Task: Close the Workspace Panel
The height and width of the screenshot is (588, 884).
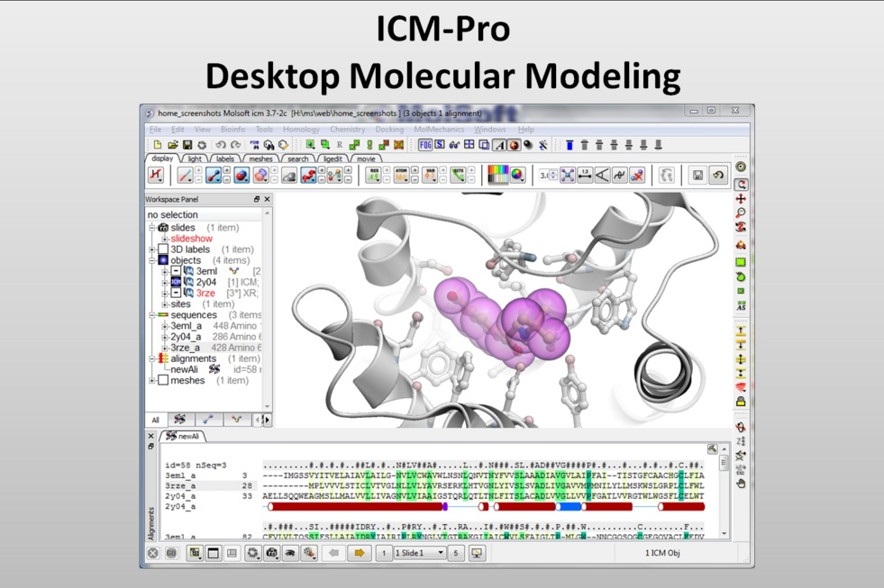Action: pyautogui.click(x=268, y=199)
